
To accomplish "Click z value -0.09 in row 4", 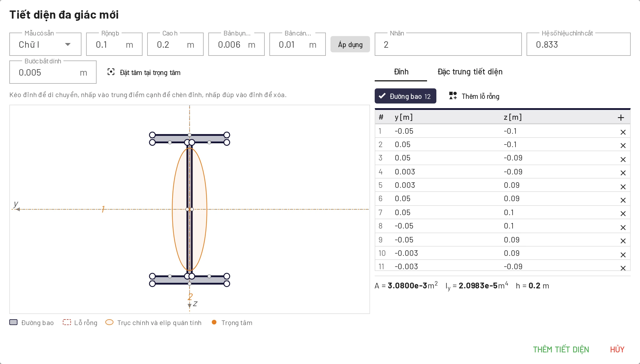I will [513, 172].
